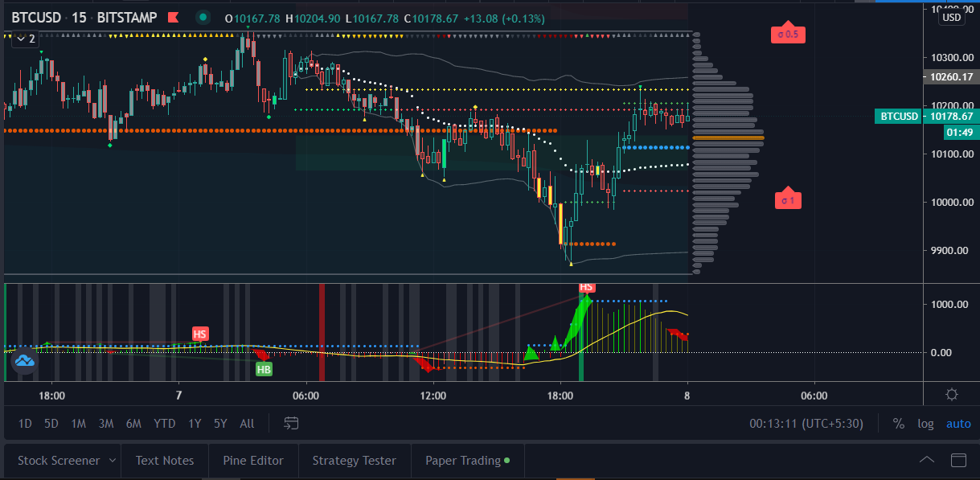This screenshot has width=980, height=480.
Task: Click the BITSTAMP exchange label
Action: (x=128, y=17)
